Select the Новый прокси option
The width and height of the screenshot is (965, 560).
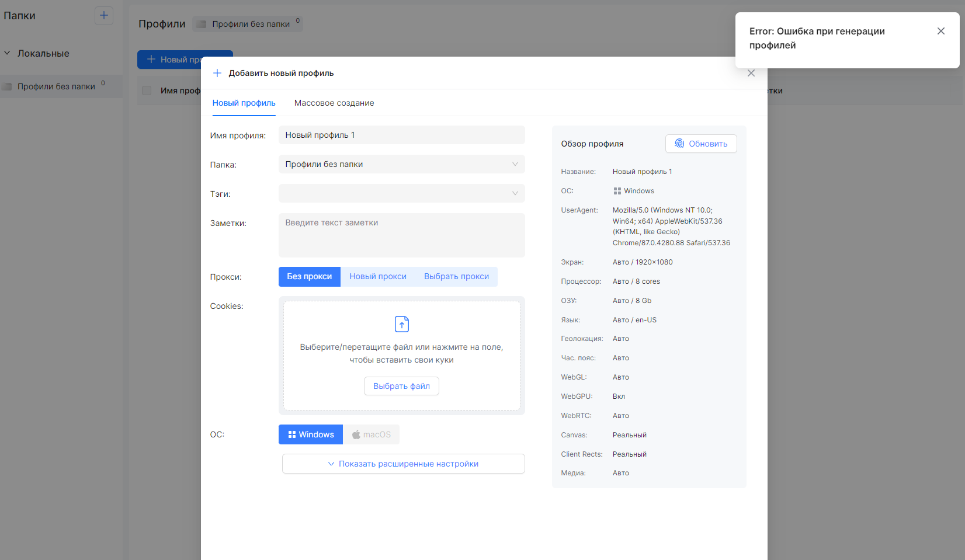pyautogui.click(x=378, y=277)
